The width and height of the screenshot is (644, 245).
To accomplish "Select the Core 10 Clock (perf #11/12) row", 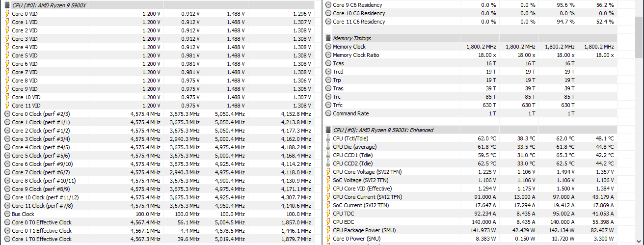I will 41,197.
